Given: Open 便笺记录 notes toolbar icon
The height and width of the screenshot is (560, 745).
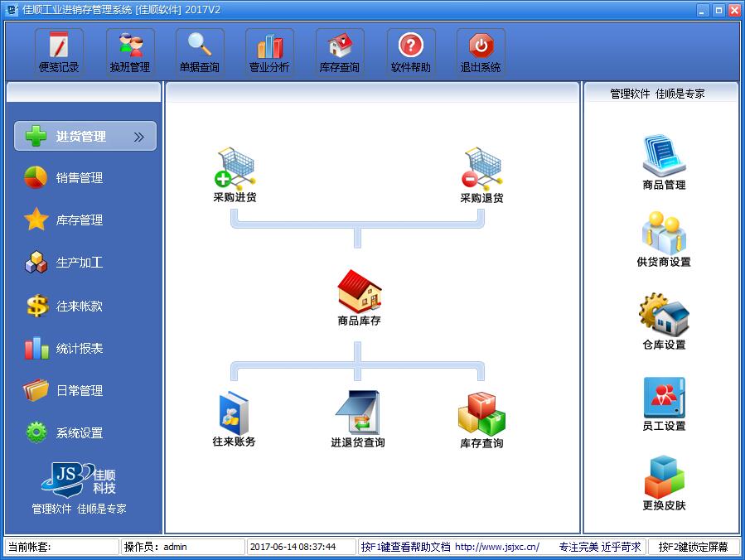Looking at the screenshot, I should [59, 51].
